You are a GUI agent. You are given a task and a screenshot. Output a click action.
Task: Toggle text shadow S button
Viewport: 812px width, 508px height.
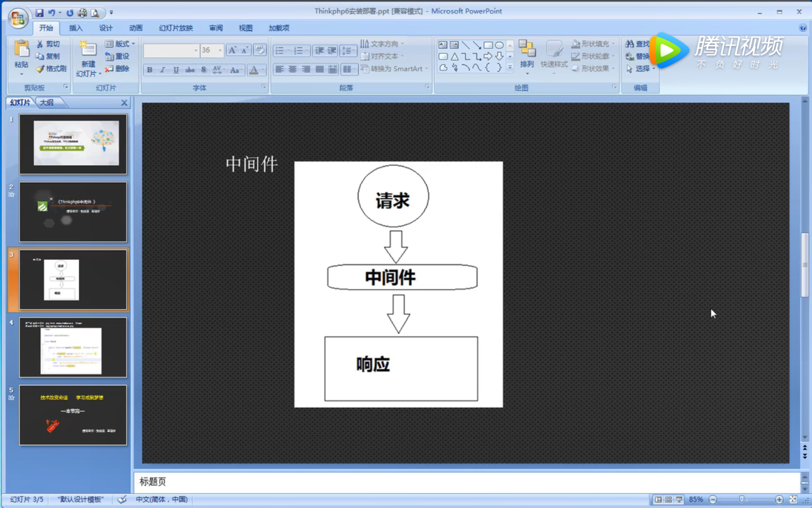[x=203, y=70]
